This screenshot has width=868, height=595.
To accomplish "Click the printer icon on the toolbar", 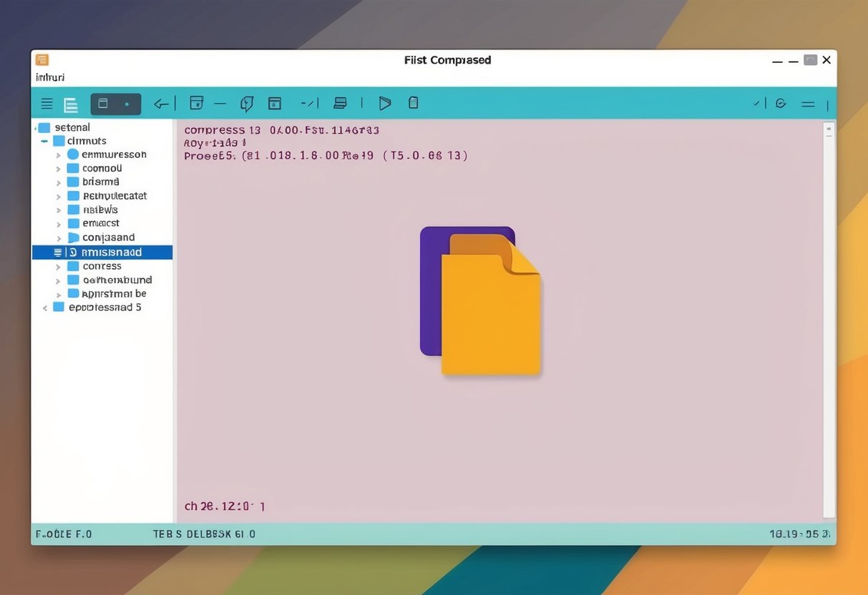I will 339,103.
